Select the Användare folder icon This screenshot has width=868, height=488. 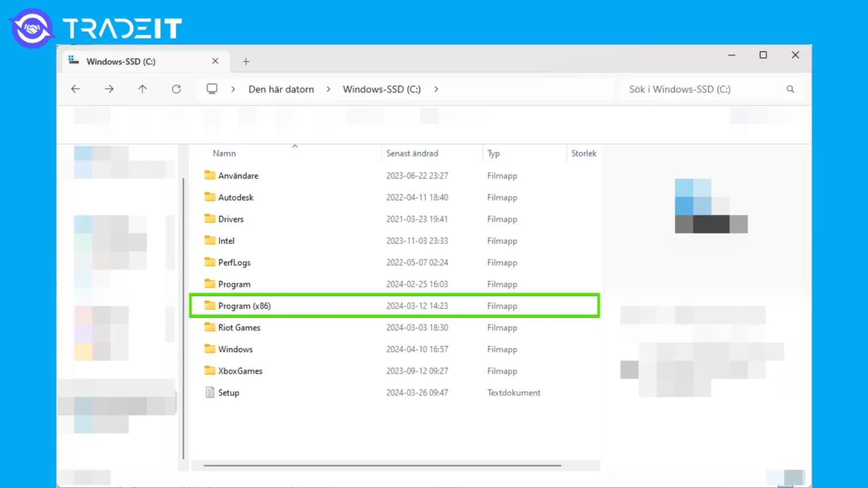point(210,175)
